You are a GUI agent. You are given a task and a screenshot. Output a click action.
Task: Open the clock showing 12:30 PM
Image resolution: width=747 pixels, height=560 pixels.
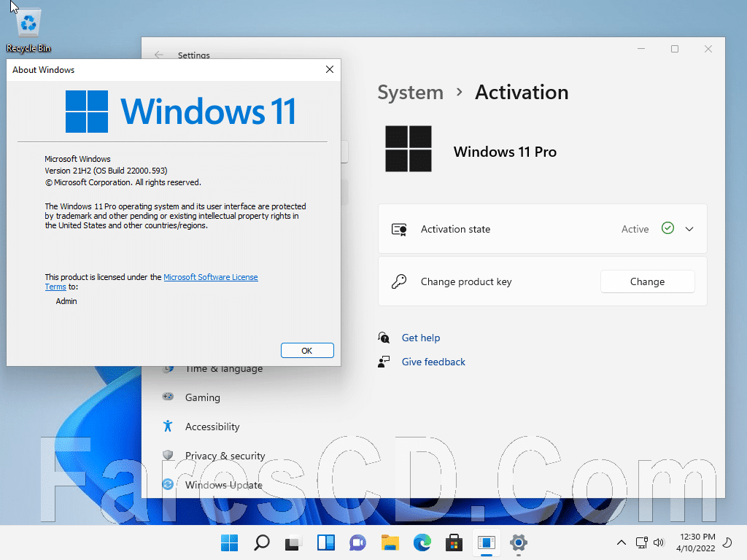point(696,542)
